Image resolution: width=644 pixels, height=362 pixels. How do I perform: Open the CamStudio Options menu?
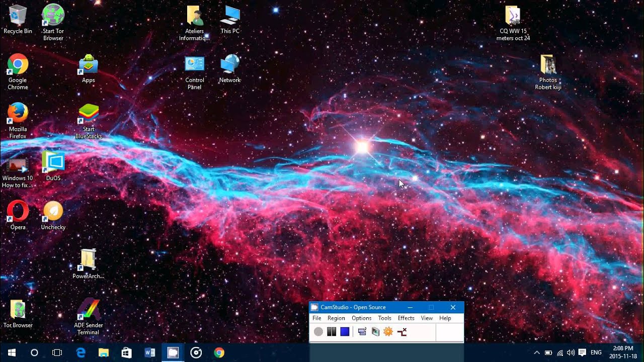click(x=361, y=318)
